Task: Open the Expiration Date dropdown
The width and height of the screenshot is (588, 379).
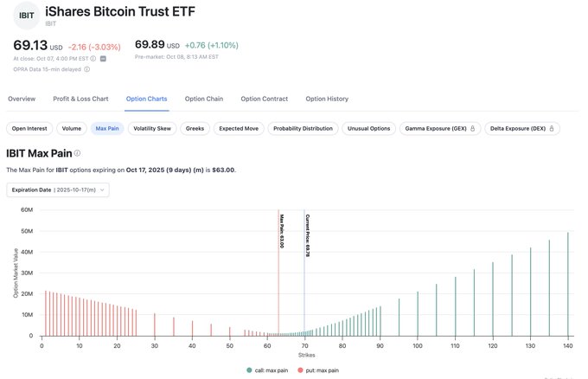Action: [x=57, y=189]
